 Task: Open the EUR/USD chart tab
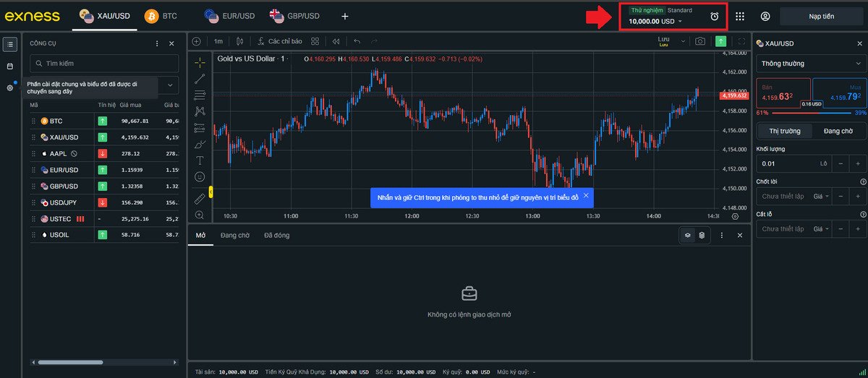[230, 16]
